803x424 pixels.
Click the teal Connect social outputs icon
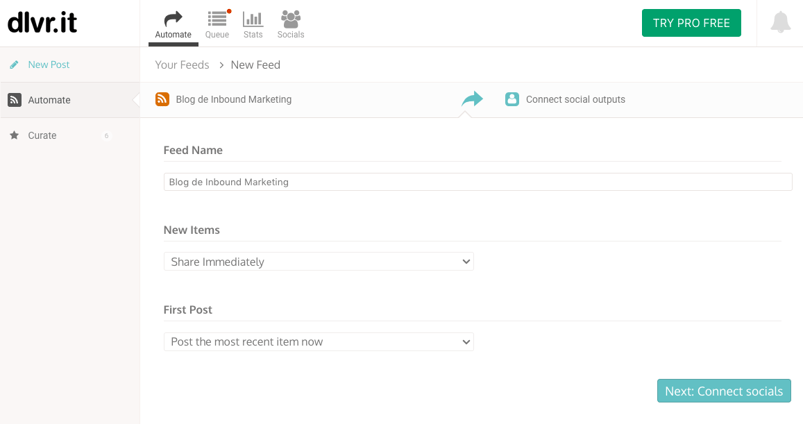click(512, 99)
